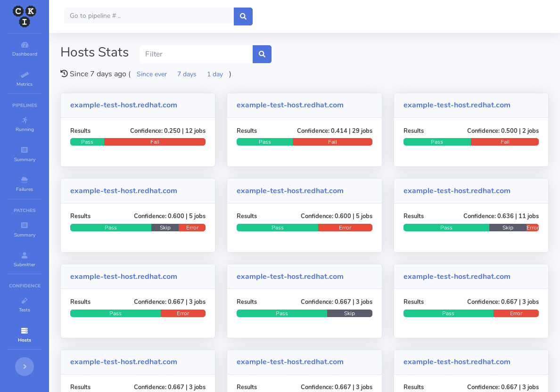This screenshot has width=560, height=392.
Task: Focus the 'Go to pipeline #' input
Action: pos(149,16)
